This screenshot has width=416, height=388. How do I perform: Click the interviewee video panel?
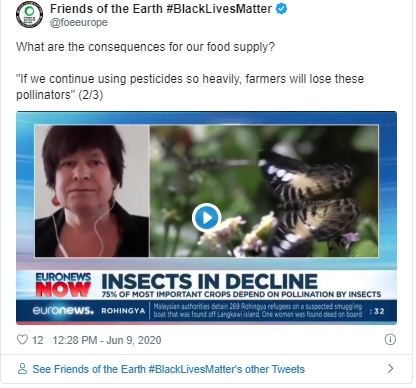[x=92, y=191]
